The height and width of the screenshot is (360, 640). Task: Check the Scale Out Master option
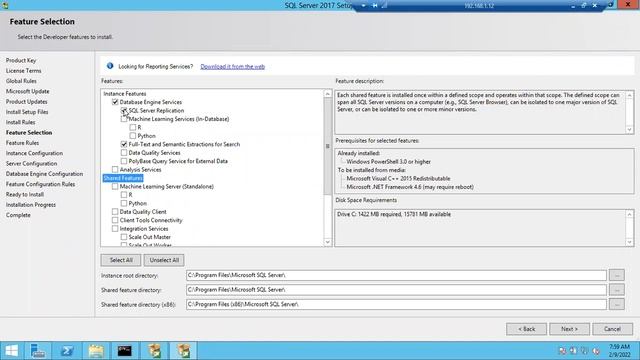coord(124,237)
